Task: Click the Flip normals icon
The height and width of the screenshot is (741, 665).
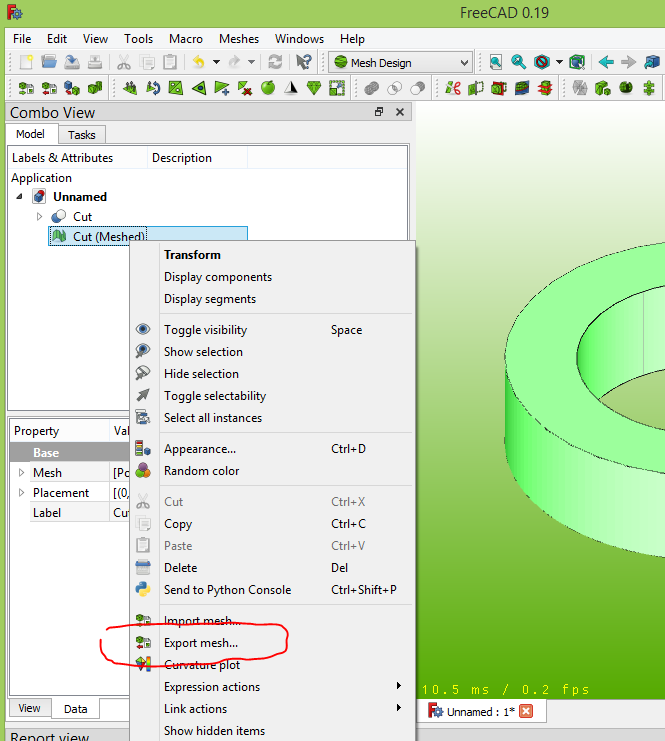Action: click(x=153, y=88)
